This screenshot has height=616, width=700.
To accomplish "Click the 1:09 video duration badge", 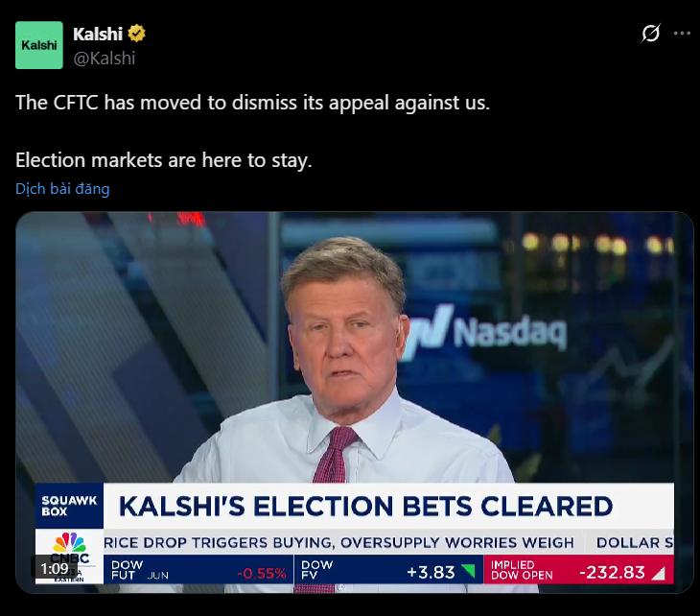I will tap(55, 568).
